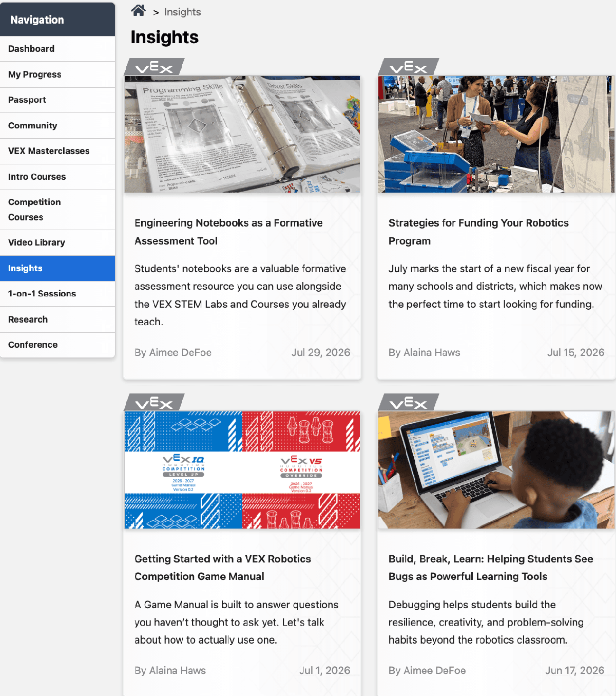Open article Strategies for Funding Your Robotics Program

point(478,232)
